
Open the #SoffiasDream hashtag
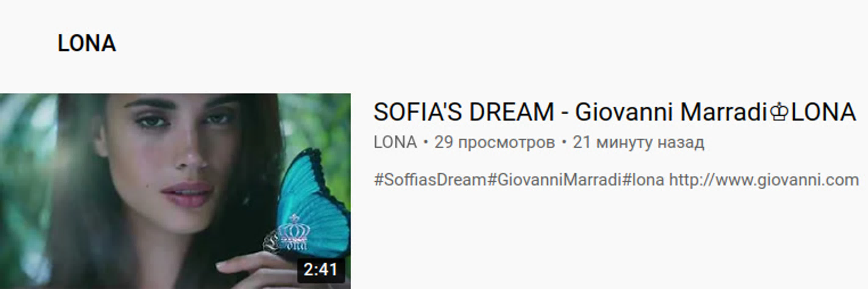pos(430,180)
